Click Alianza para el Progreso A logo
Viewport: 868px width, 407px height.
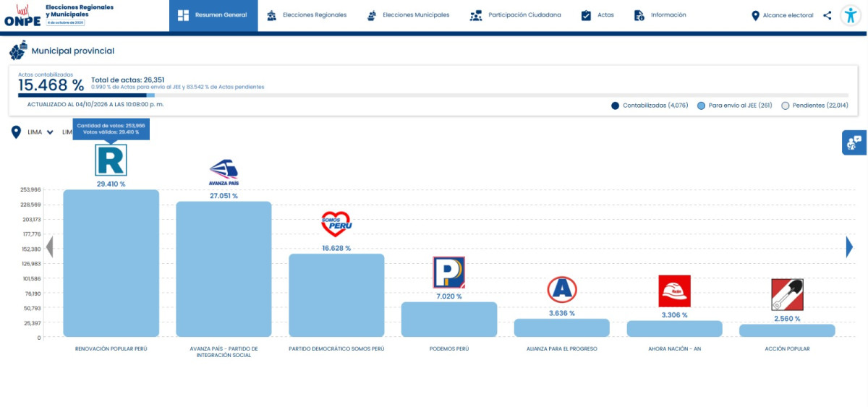pos(561,290)
